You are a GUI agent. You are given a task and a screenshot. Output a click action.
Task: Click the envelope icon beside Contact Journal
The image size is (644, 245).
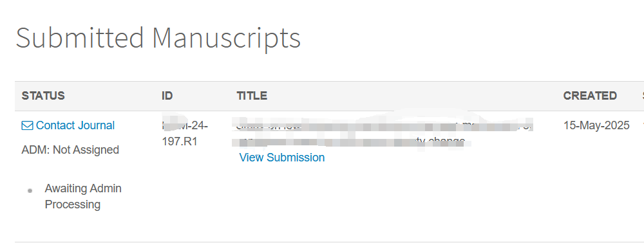(x=27, y=125)
